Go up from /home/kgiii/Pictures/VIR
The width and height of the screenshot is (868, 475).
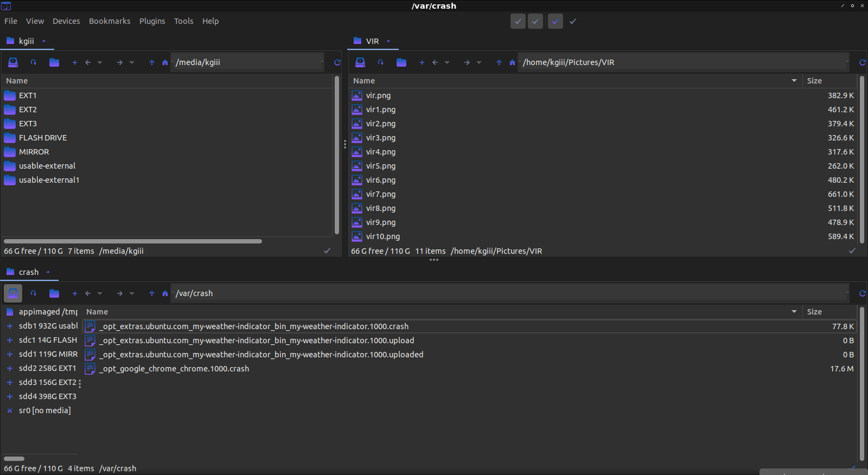[x=499, y=62]
